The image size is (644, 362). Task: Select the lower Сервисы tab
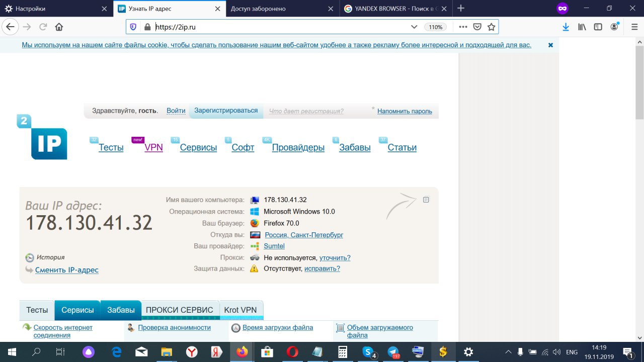77,310
